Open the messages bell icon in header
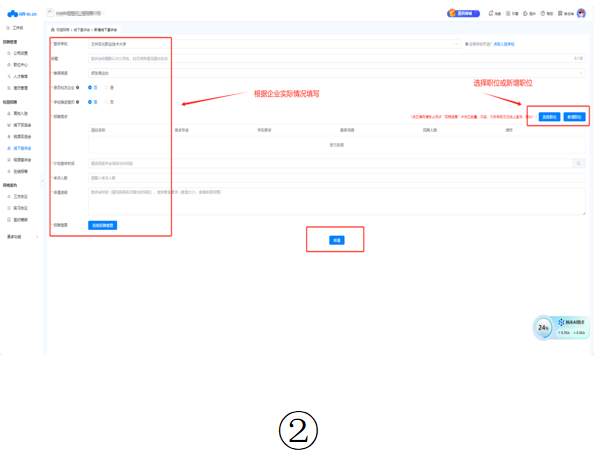 [x=493, y=14]
